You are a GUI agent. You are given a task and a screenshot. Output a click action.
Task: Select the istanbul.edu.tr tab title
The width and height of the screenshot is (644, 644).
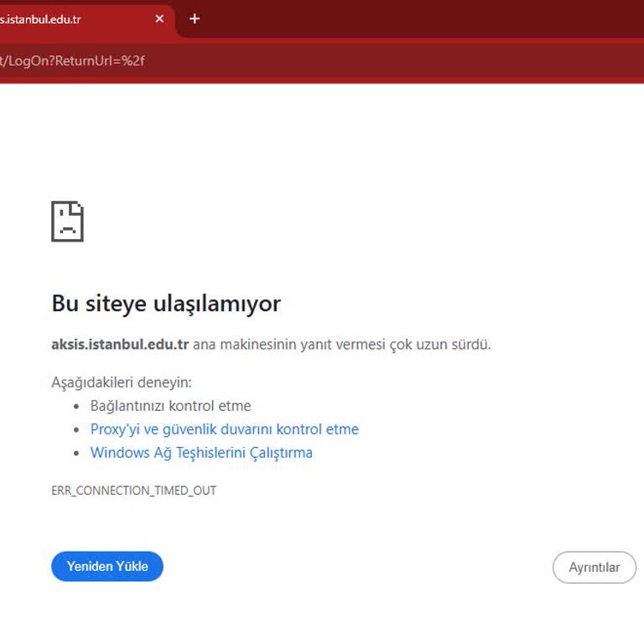40,19
